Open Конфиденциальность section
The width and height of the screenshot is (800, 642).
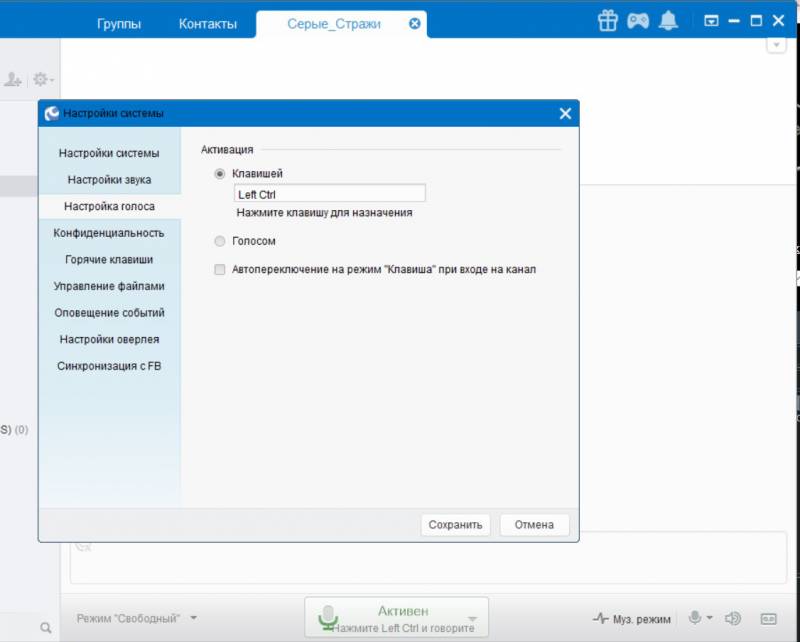(109, 233)
